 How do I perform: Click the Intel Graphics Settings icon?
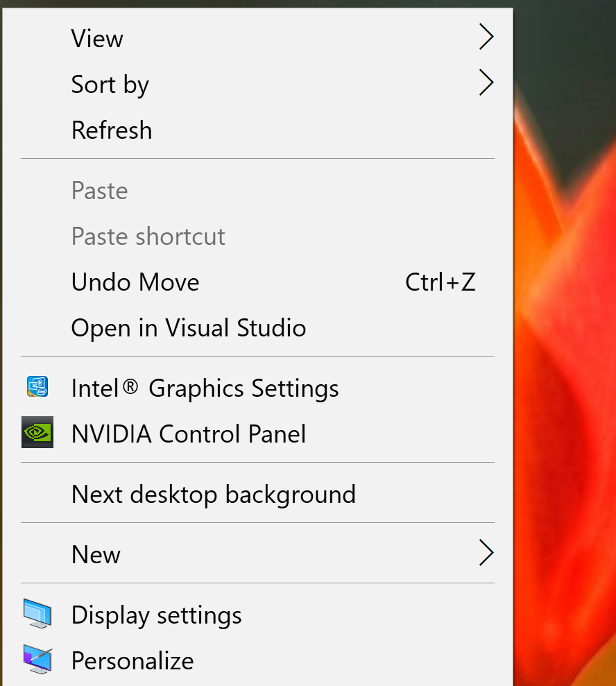37,387
